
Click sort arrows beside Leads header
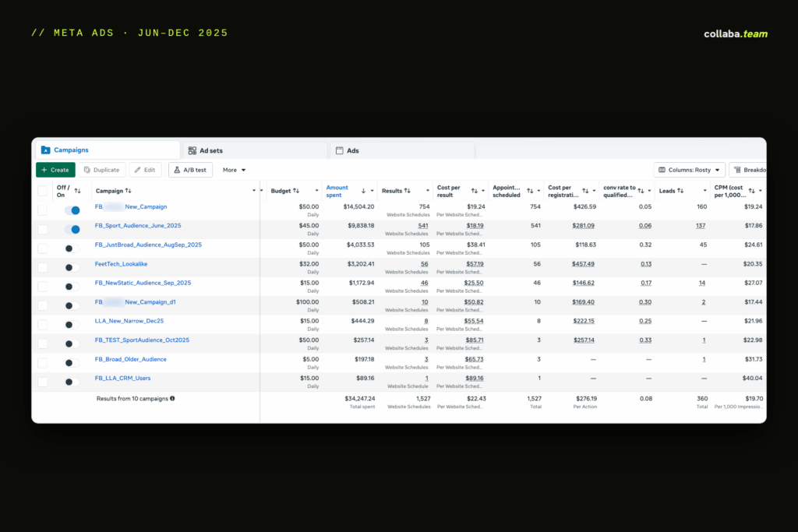click(x=680, y=191)
